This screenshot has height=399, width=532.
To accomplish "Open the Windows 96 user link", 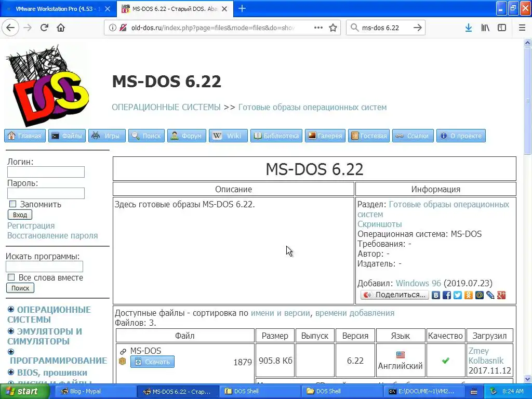I will point(418,283).
